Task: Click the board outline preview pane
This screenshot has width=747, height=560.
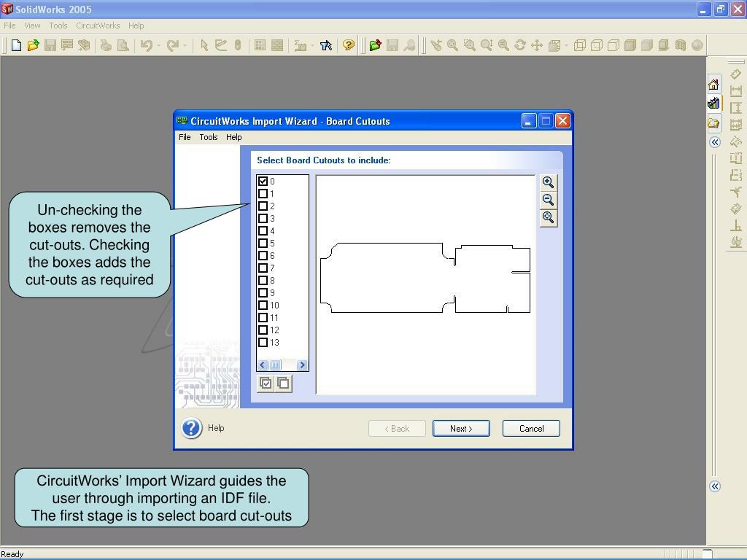Action: pos(426,285)
